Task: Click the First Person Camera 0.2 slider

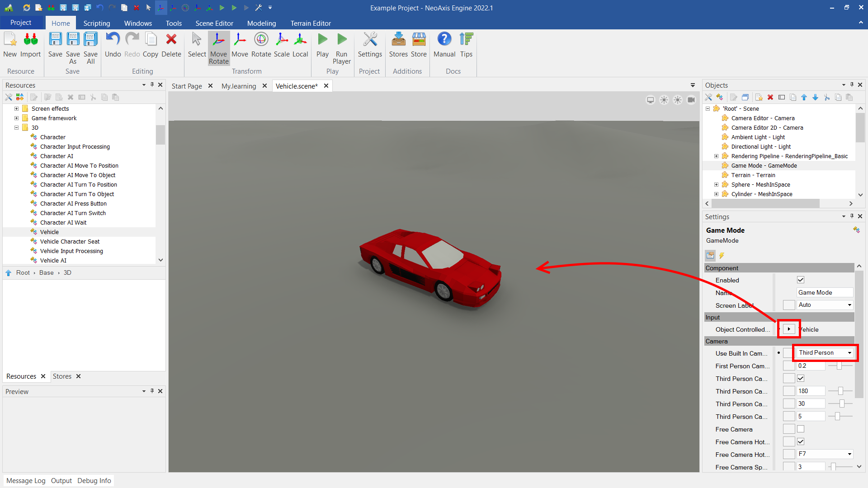Action: point(840,366)
